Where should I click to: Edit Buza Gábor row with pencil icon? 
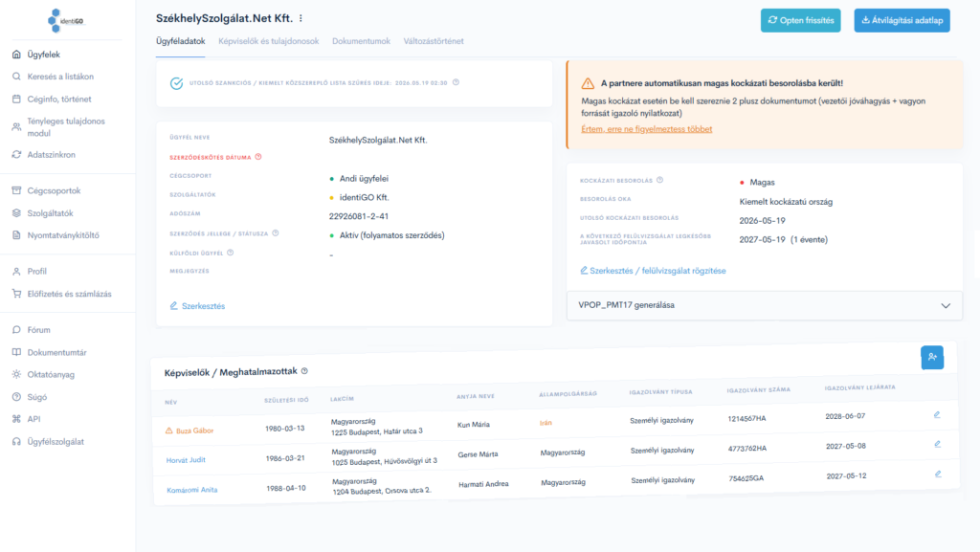click(937, 414)
